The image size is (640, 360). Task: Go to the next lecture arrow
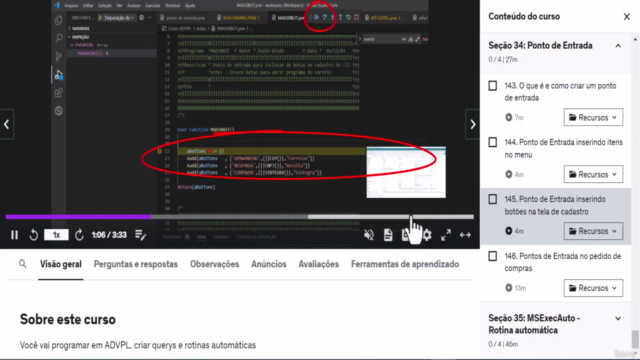(473, 124)
